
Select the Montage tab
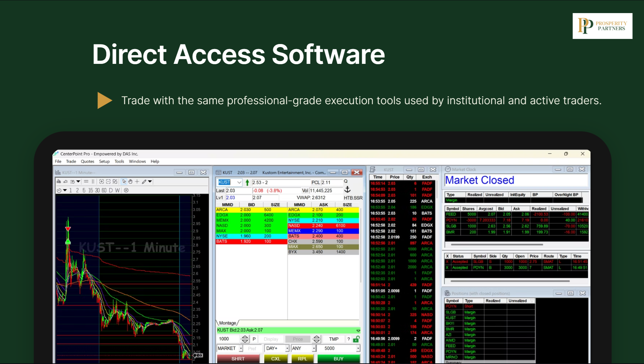(x=227, y=323)
